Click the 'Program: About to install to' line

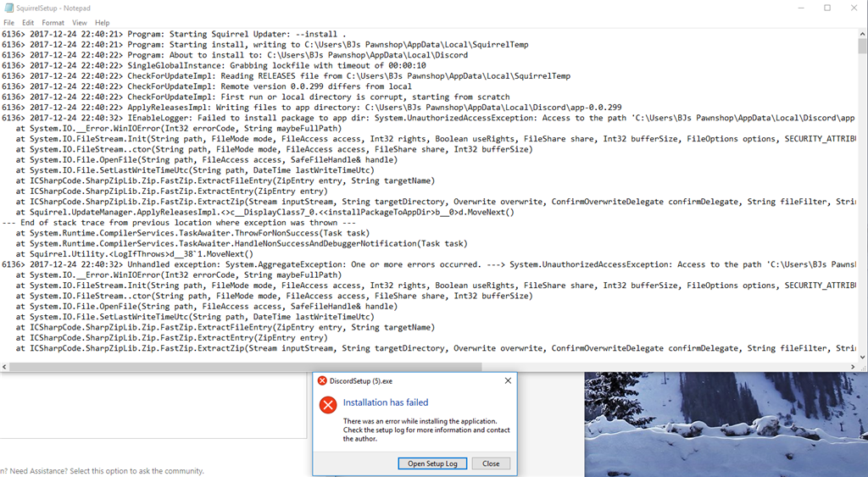[x=235, y=55]
